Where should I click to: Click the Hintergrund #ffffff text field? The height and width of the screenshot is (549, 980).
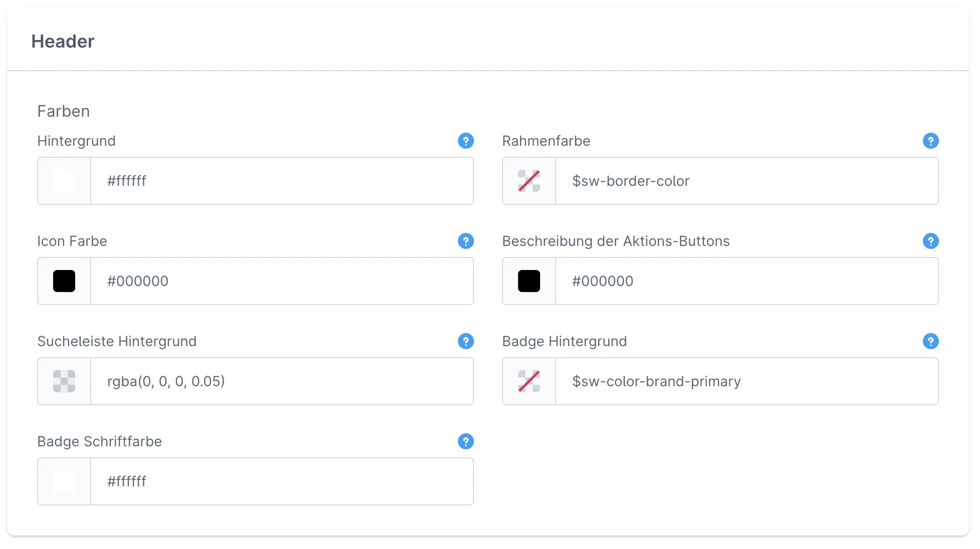pos(282,181)
